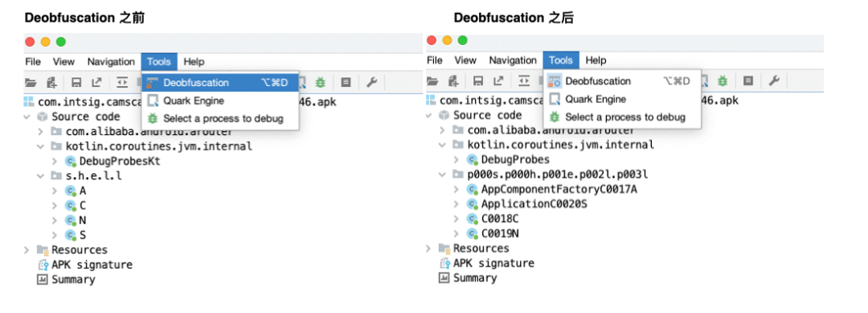This screenshot has width=868, height=313.
Task: Click Export icon in right '之后' window
Action: coord(499,81)
